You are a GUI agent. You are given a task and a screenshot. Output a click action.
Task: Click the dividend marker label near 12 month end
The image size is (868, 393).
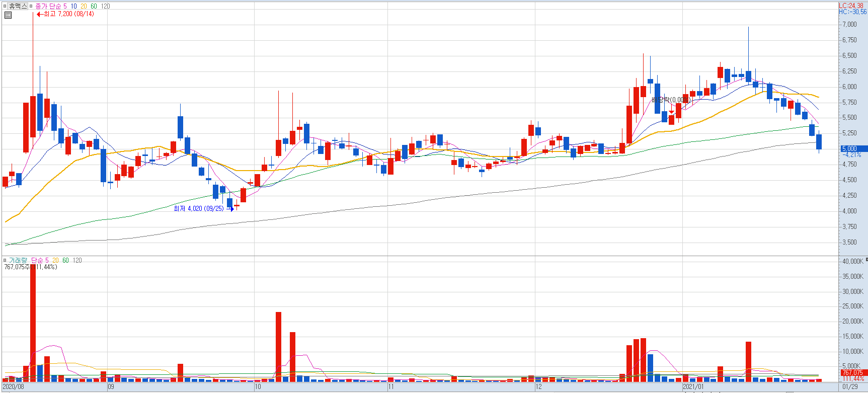coord(671,100)
